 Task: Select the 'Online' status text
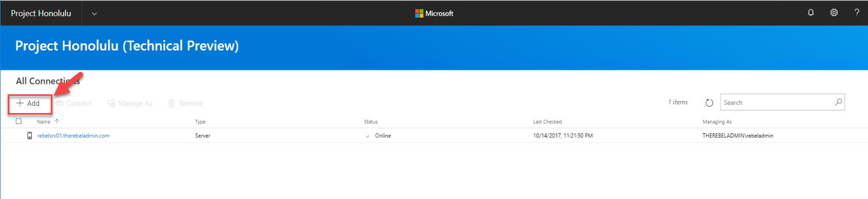pos(383,135)
